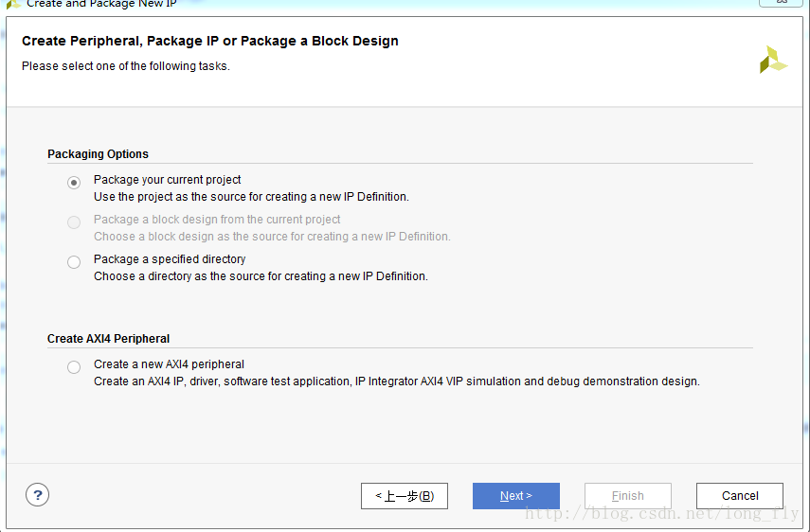Click the 'Create AXI4 Peripheral' section heading
810x532 pixels.
pos(109,339)
